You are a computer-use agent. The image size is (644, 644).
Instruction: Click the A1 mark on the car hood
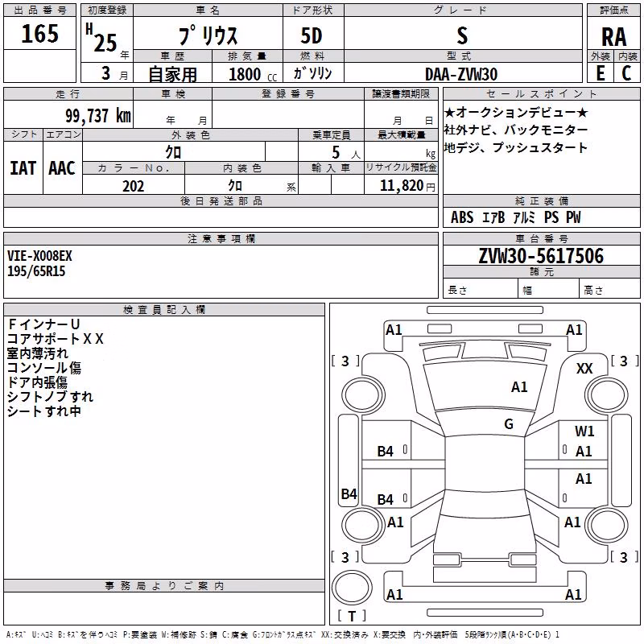click(519, 387)
